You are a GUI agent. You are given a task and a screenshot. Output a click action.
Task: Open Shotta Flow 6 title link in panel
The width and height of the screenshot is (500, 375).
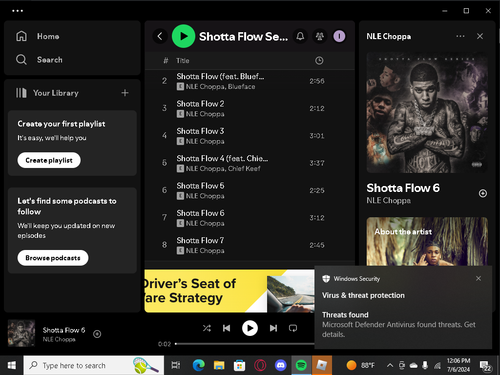click(403, 188)
